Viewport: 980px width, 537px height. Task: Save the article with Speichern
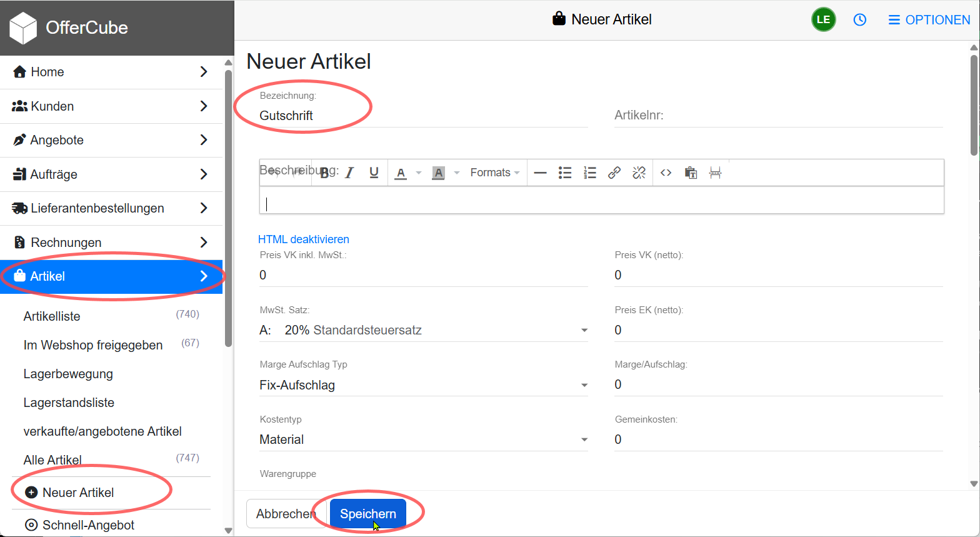(x=368, y=514)
